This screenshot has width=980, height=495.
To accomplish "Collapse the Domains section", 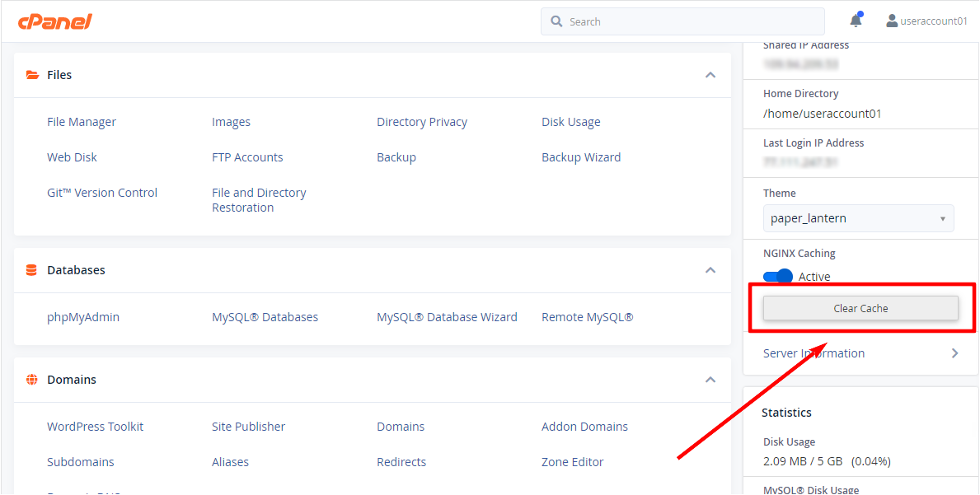I will click(x=710, y=380).
